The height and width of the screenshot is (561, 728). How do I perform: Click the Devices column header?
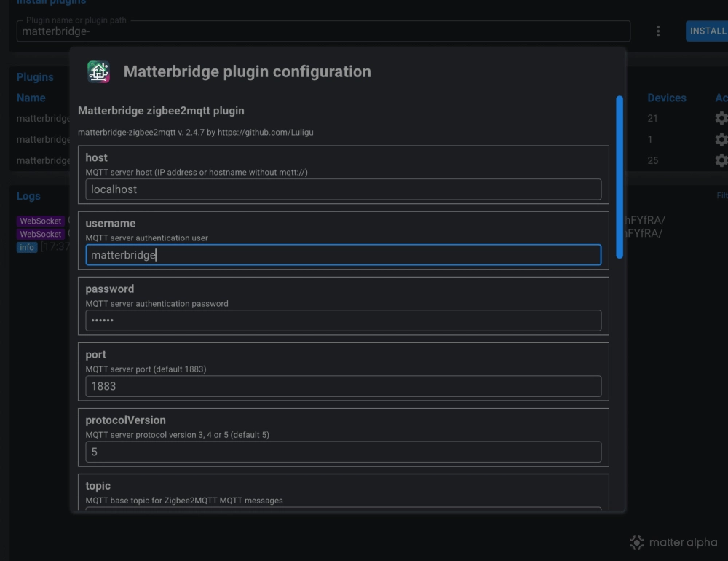(x=666, y=98)
